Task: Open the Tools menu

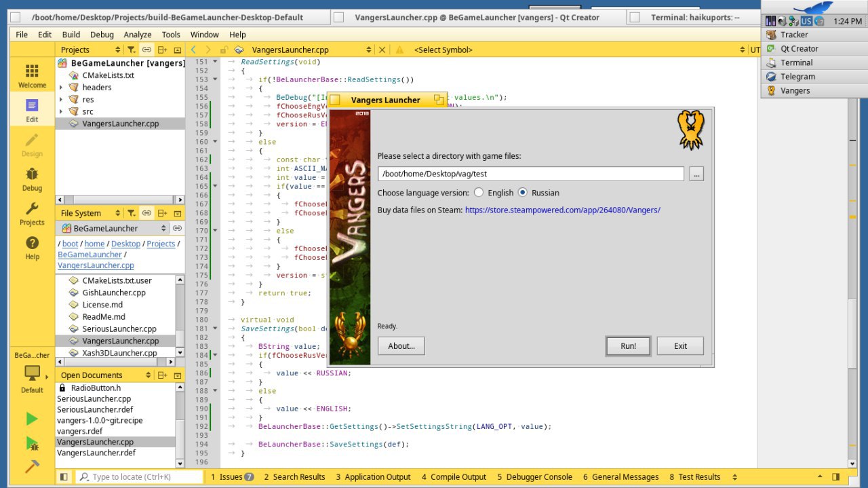Action: [x=171, y=35]
